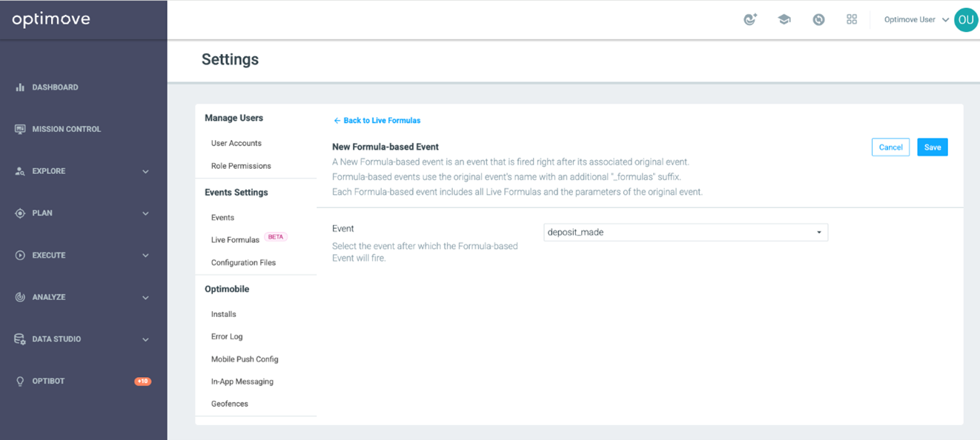This screenshot has width=980, height=440.
Task: Click the Optibot lamp icon
Action: (x=18, y=381)
